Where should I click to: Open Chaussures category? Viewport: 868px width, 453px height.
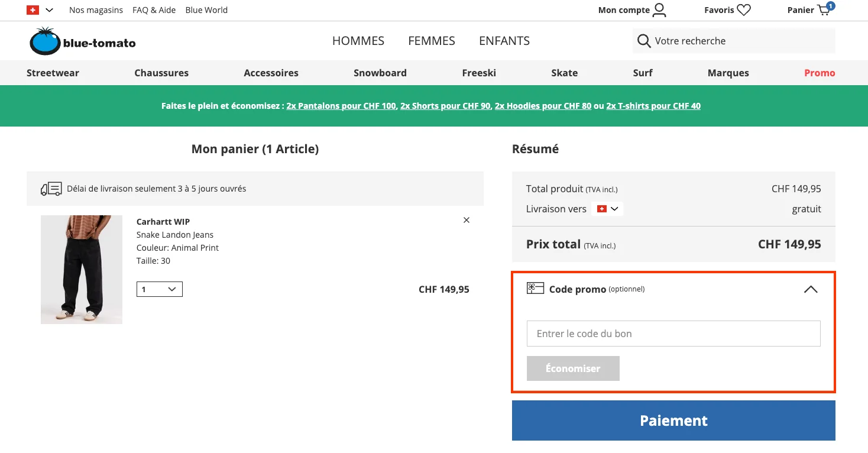click(x=161, y=73)
